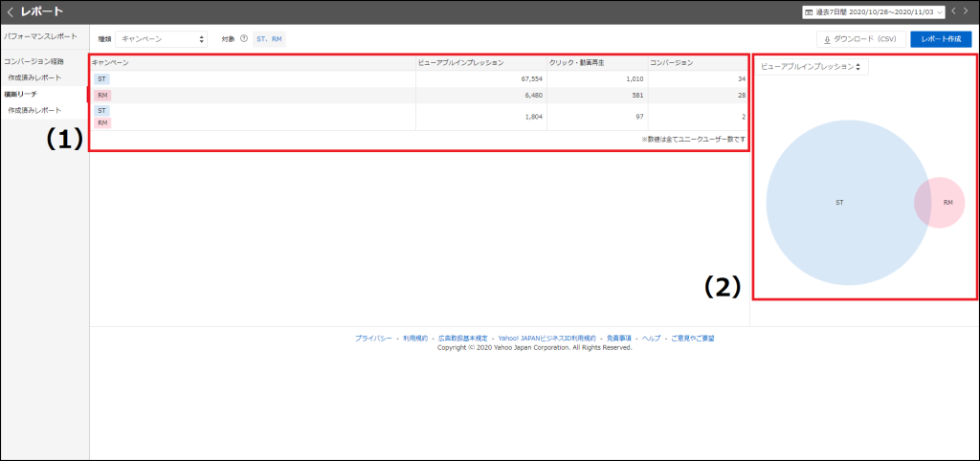
Task: Open the 種類 dropdown showing キャンペーン
Action: (161, 38)
